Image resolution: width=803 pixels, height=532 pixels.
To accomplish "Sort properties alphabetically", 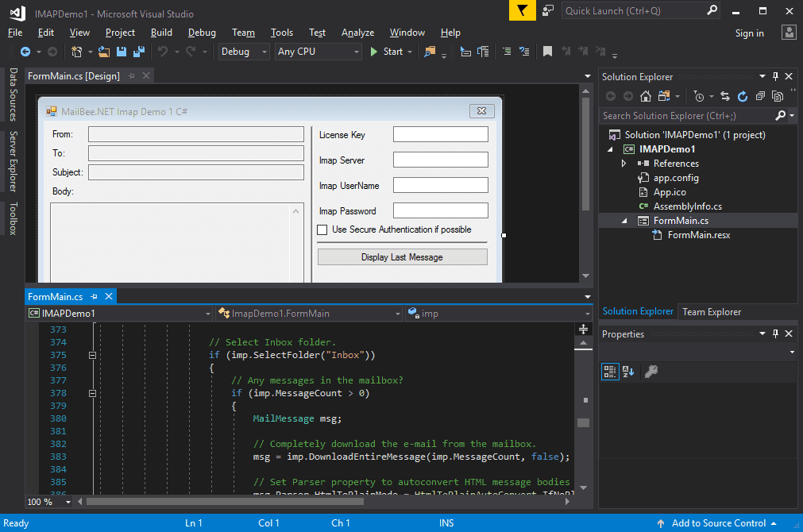I will [628, 372].
